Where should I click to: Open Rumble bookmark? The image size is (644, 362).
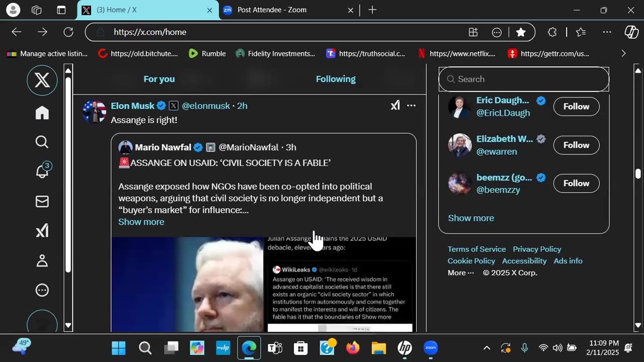[207, 53]
